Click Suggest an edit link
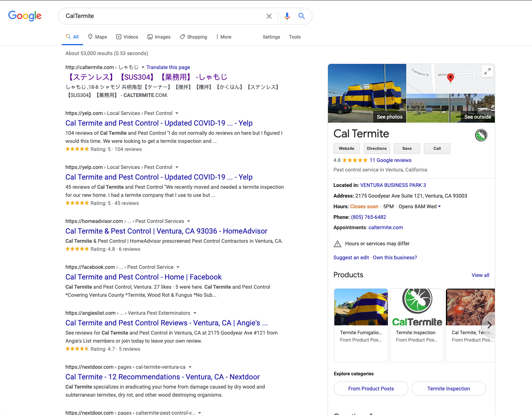Image resolution: width=532 pixels, height=415 pixels. pos(351,257)
